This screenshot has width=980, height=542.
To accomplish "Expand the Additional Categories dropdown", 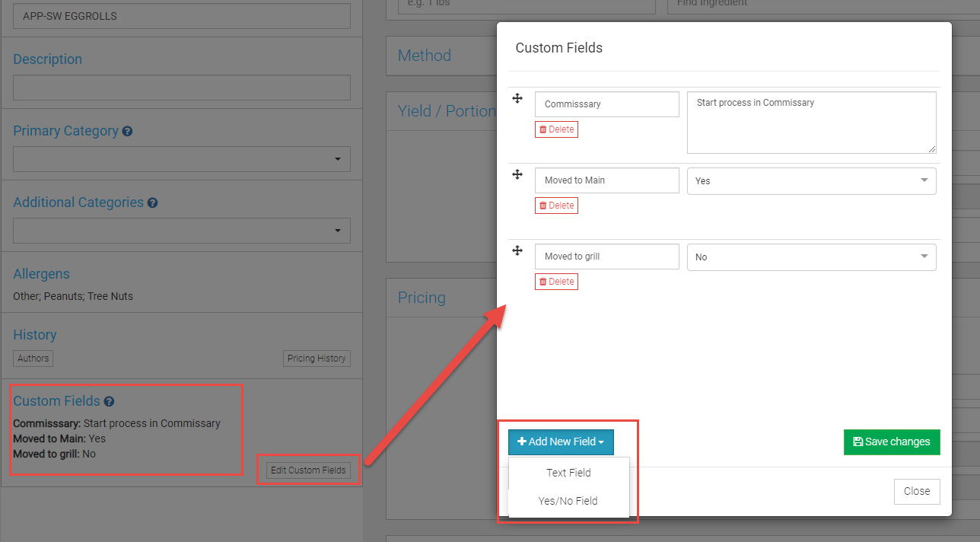I will (x=182, y=231).
